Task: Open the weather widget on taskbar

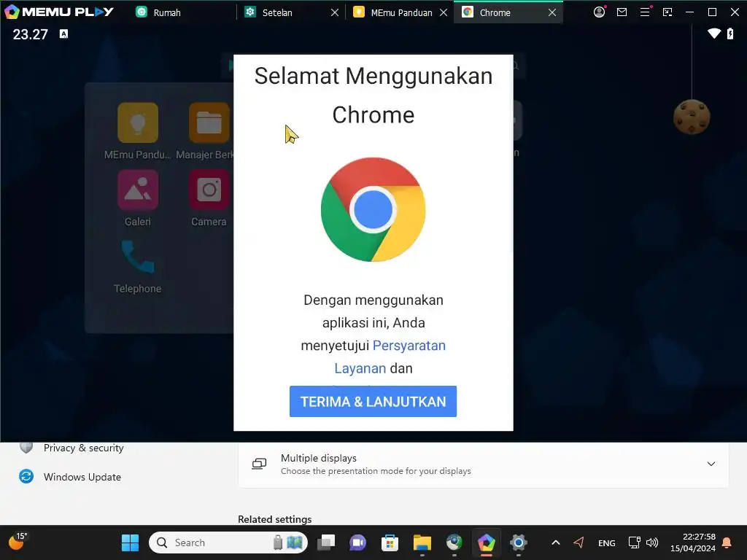Action: (18, 542)
